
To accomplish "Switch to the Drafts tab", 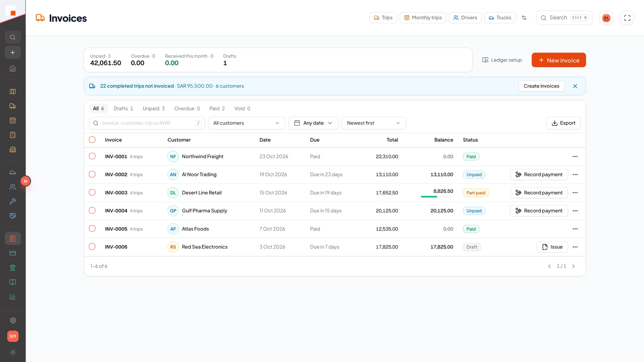I will (123, 109).
